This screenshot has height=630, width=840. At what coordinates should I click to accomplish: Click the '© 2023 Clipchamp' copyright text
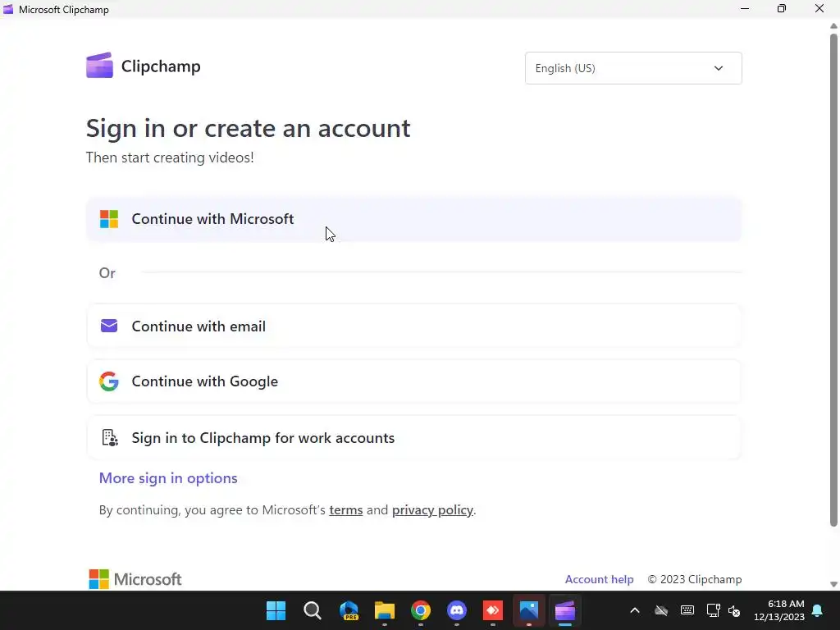[694, 579]
